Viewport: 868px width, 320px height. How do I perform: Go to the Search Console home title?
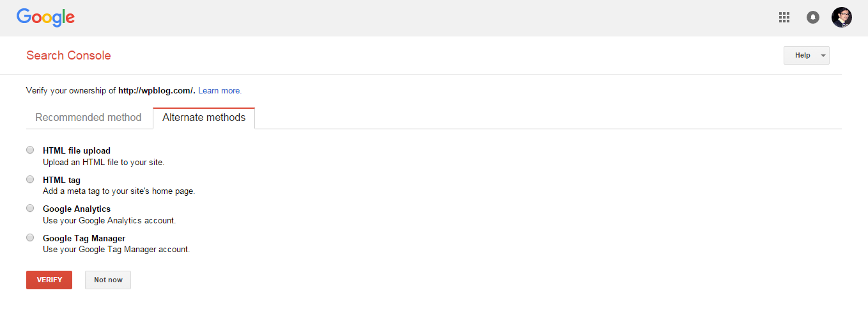point(68,56)
